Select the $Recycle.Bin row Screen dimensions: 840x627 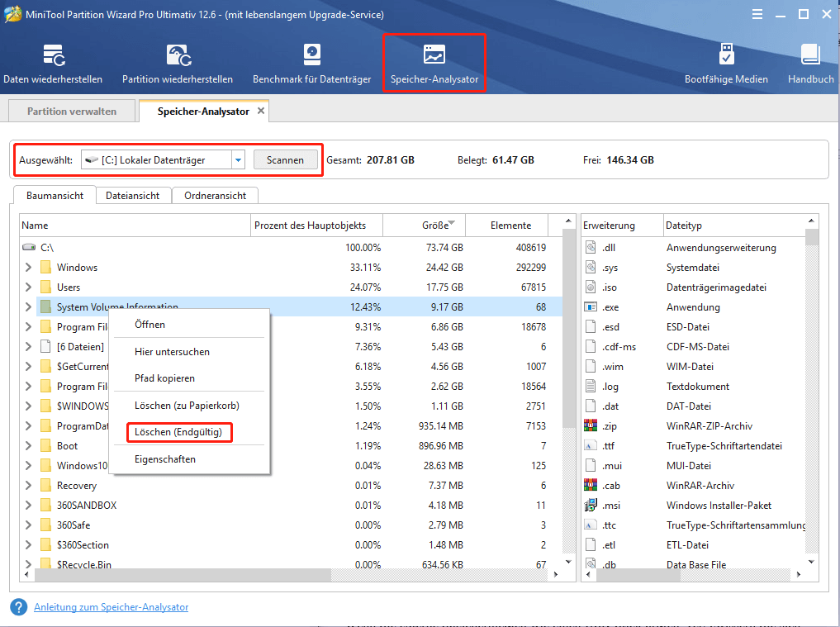(x=291, y=564)
